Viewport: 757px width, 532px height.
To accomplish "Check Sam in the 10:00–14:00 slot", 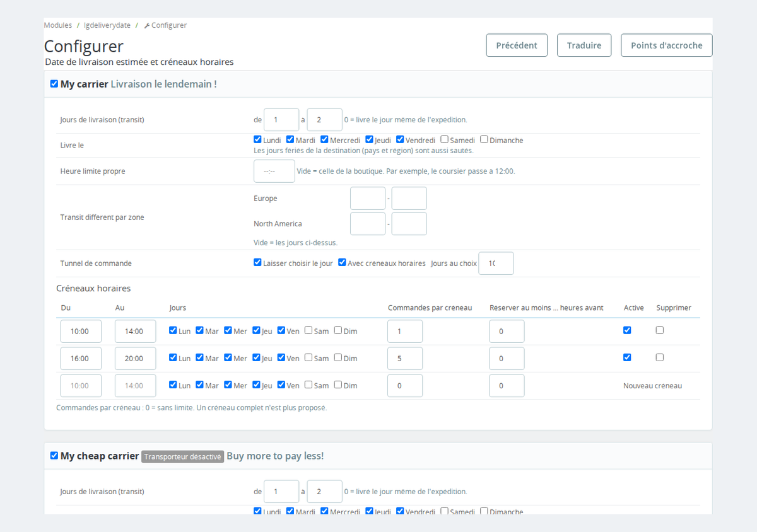I will [x=308, y=330].
